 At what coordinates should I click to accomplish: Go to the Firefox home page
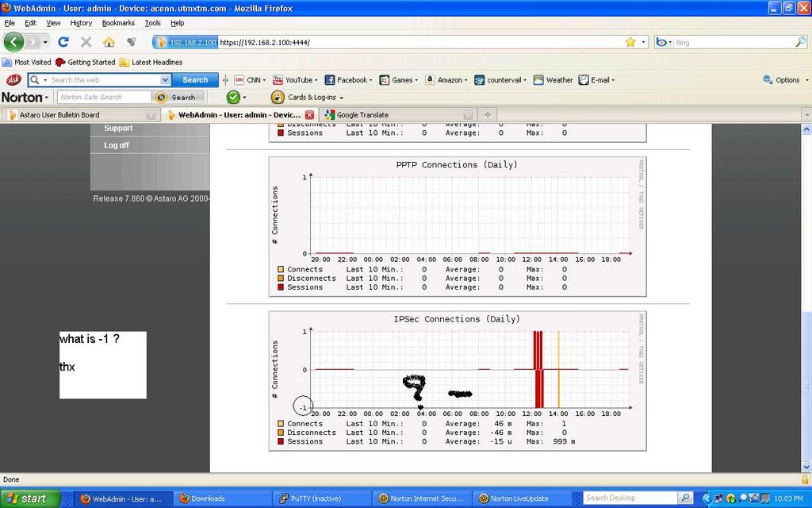pyautogui.click(x=109, y=42)
